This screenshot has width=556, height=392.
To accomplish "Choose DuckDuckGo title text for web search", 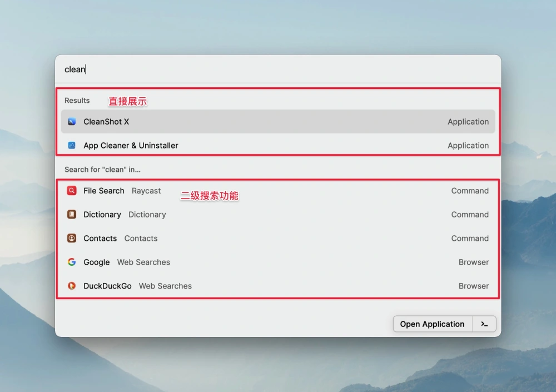I will [x=107, y=286].
